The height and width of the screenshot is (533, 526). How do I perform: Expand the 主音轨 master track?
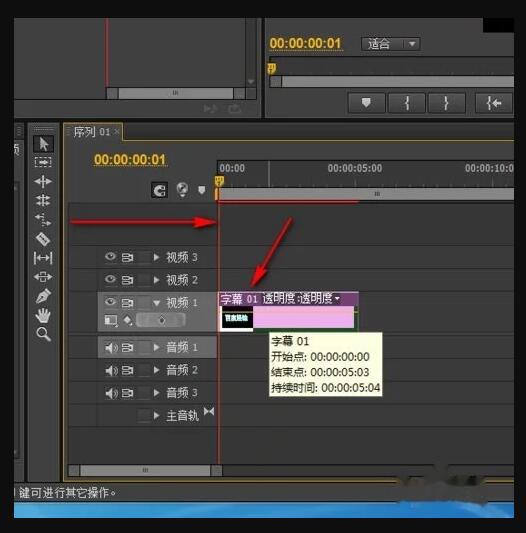click(156, 415)
